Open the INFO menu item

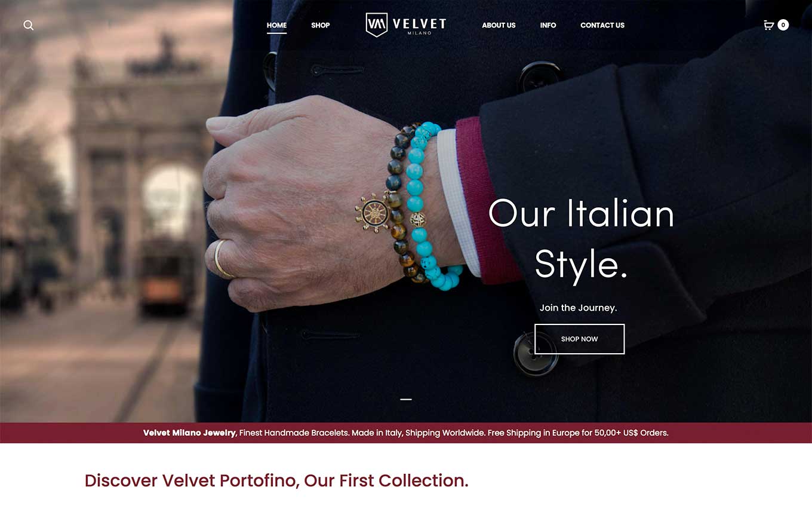pos(548,25)
